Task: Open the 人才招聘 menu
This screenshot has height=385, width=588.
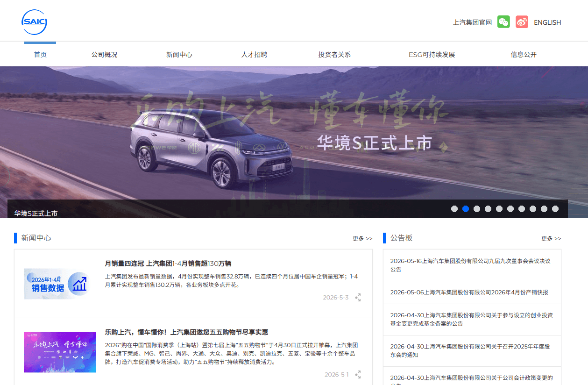Action: point(254,55)
